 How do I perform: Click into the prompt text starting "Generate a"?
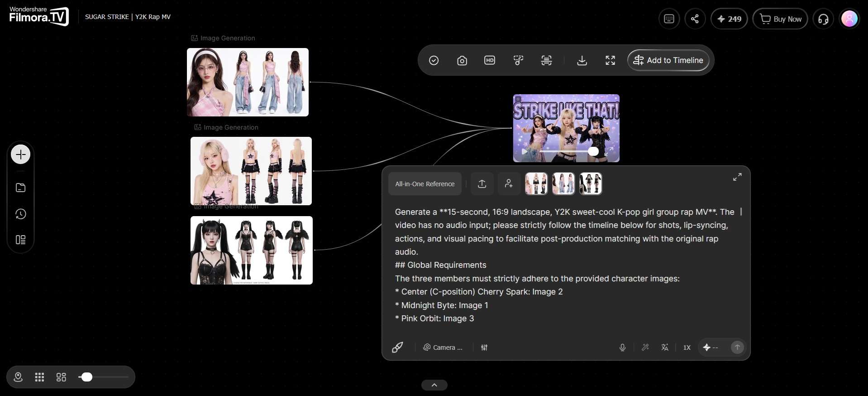pos(565,265)
